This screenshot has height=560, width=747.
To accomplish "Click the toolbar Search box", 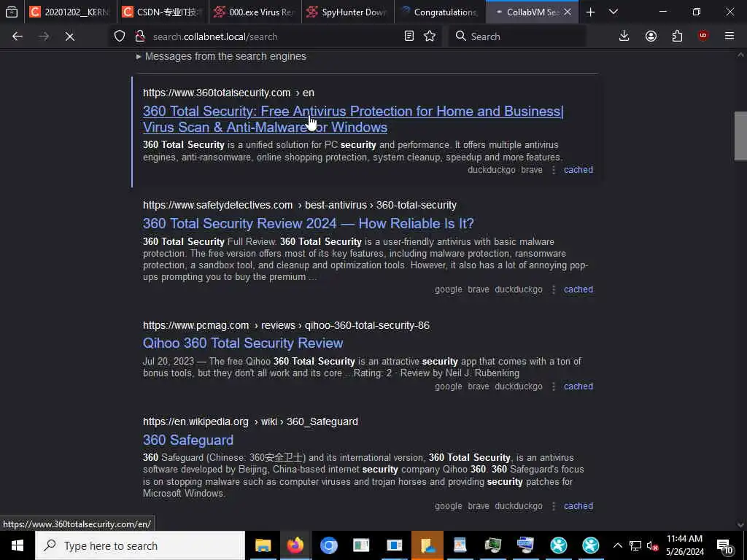I will [517, 36].
